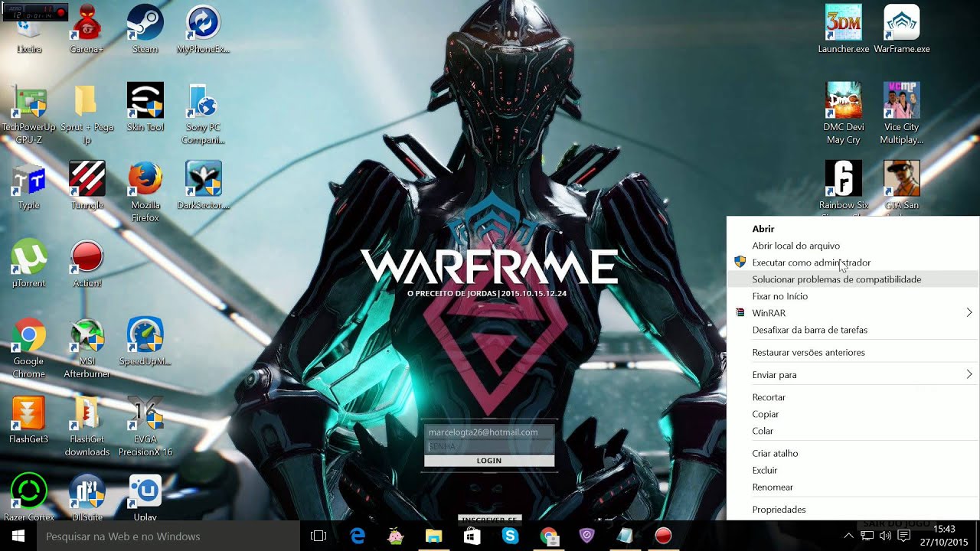Select EVGA PrecisionX 16 icon
The height and width of the screenshot is (551, 980).
tap(145, 425)
